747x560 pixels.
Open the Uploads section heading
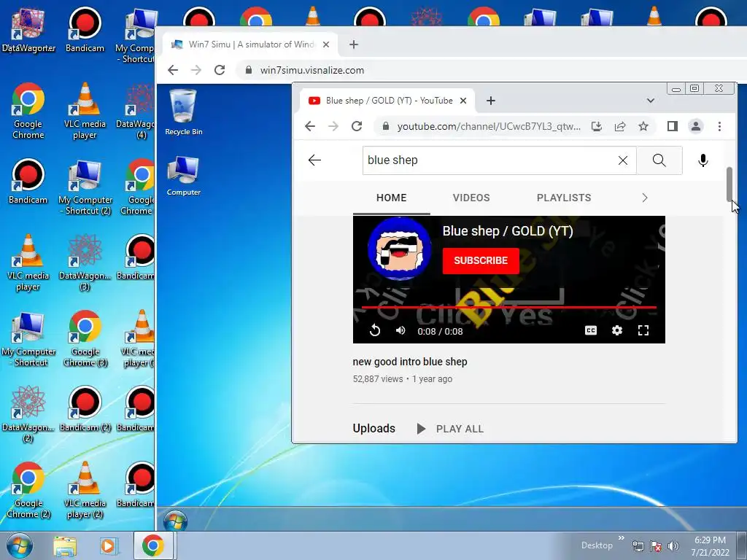point(374,429)
